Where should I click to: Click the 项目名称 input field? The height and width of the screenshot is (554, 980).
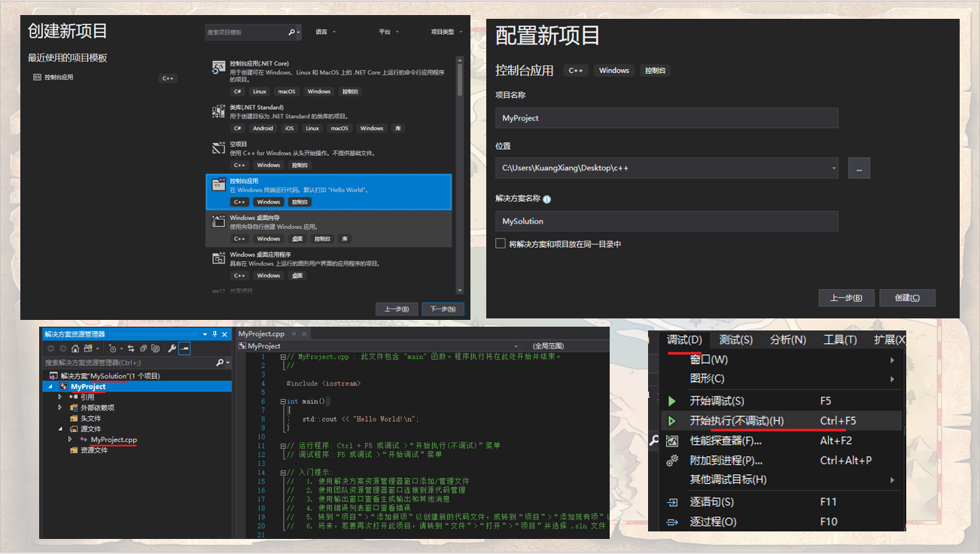point(667,118)
